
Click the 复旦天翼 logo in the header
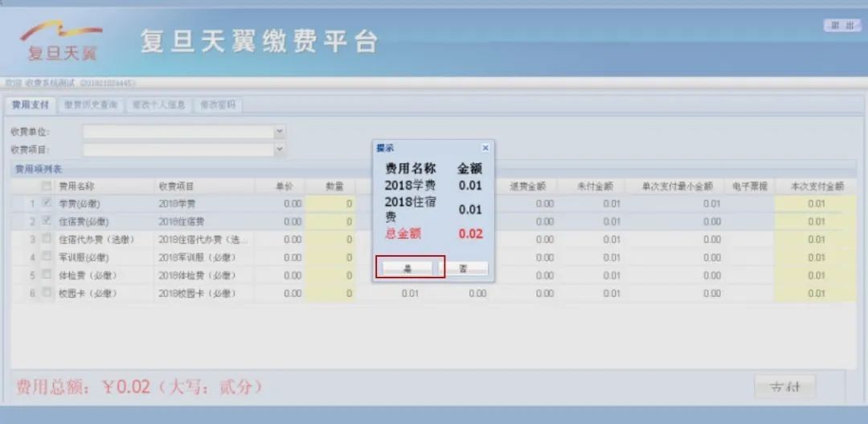coord(62,41)
